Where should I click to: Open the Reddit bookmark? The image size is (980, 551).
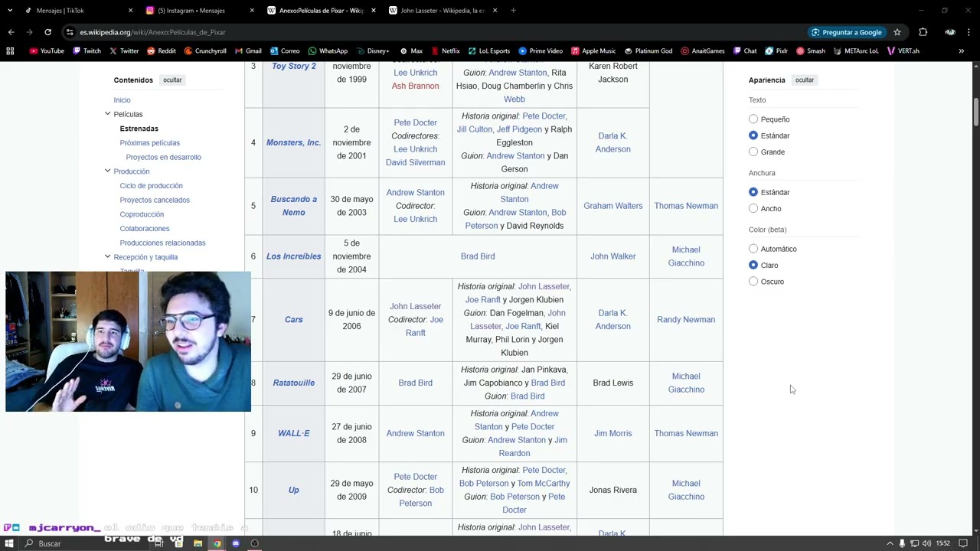[x=162, y=51]
